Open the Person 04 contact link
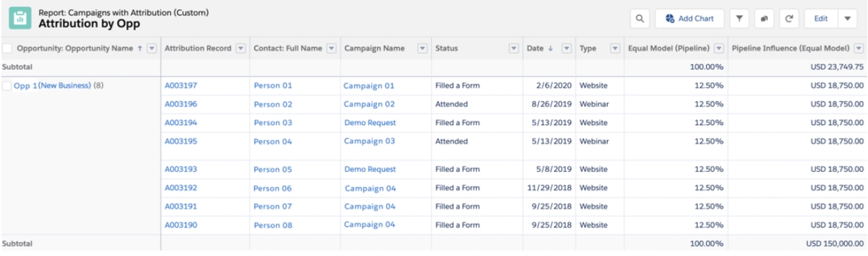868x256 pixels. pos(273,141)
